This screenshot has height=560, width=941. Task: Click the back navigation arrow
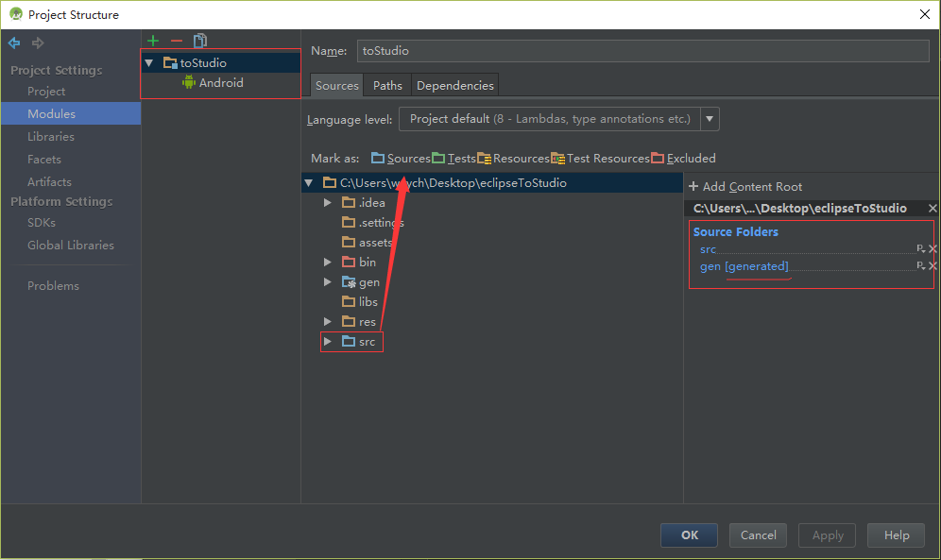(14, 43)
